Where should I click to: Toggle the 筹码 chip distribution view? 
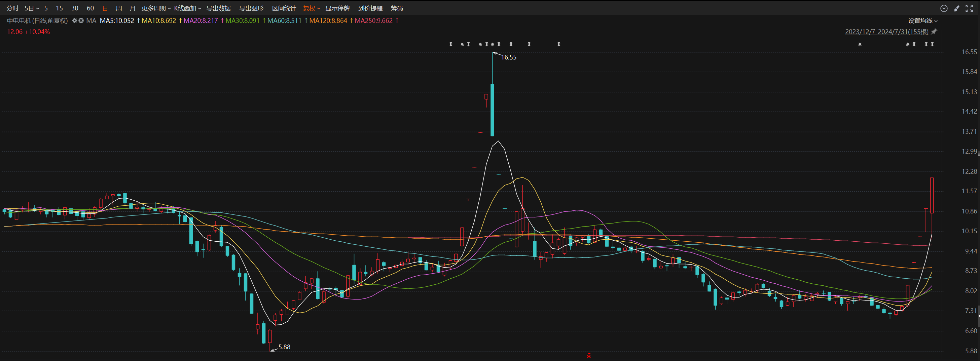[397, 8]
